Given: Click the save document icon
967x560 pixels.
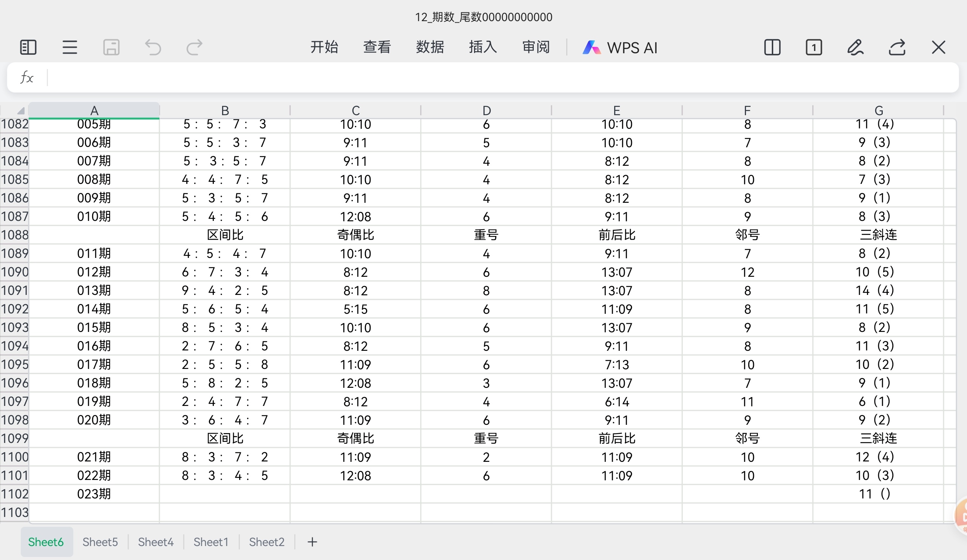Looking at the screenshot, I should tap(111, 48).
